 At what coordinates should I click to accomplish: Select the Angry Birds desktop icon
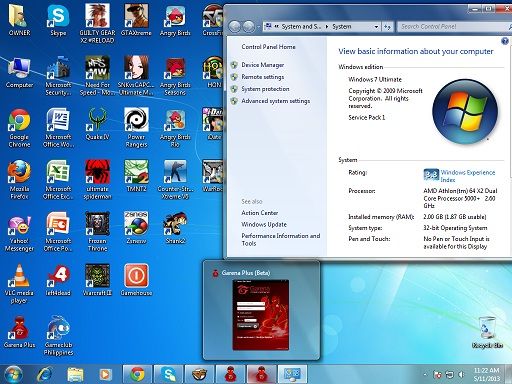[x=175, y=20]
